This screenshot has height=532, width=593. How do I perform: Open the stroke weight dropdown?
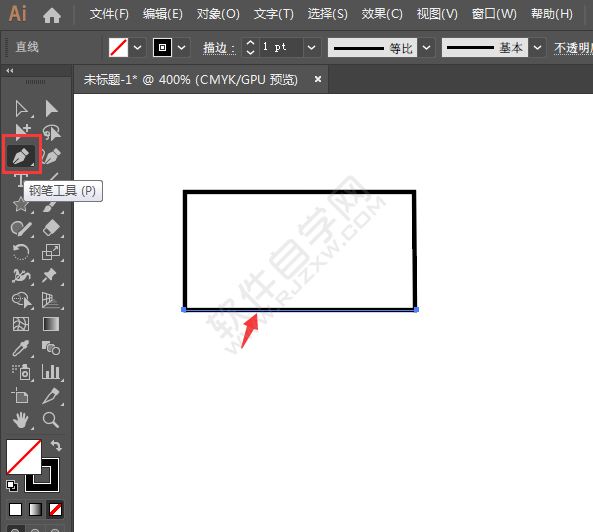coord(312,48)
